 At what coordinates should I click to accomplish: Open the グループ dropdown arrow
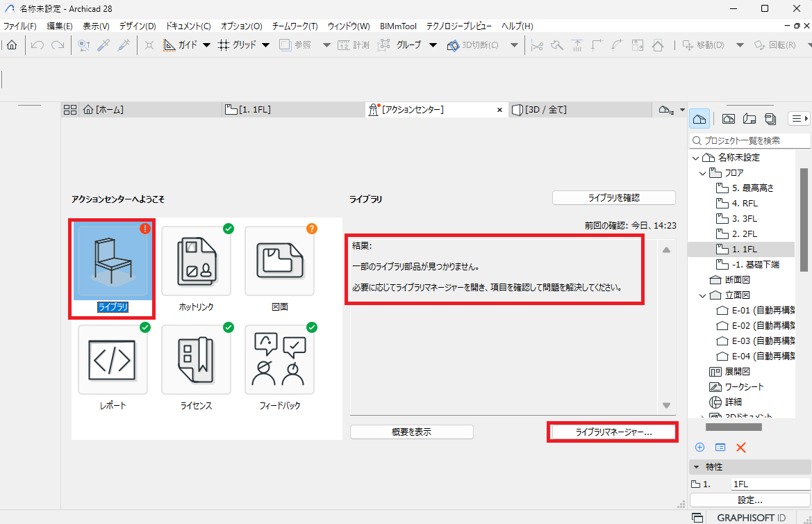click(433, 45)
